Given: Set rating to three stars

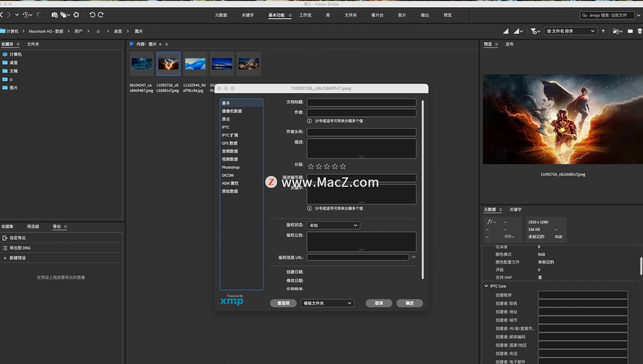Looking at the screenshot, I should coord(327,166).
